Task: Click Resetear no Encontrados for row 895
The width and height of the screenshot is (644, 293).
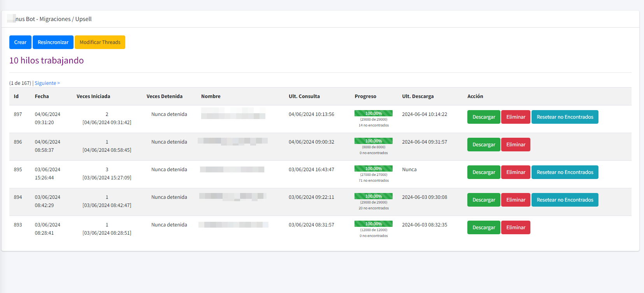Action: tap(565, 172)
